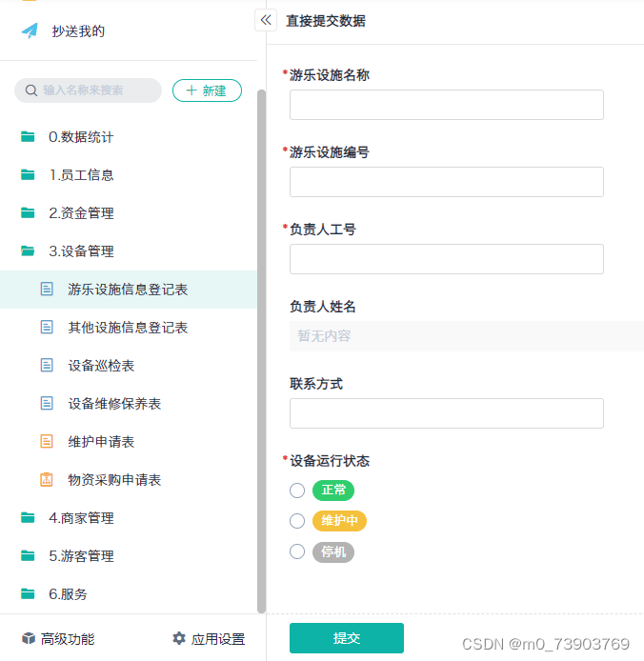Expand the 2.资金管理 folder

tap(129, 213)
